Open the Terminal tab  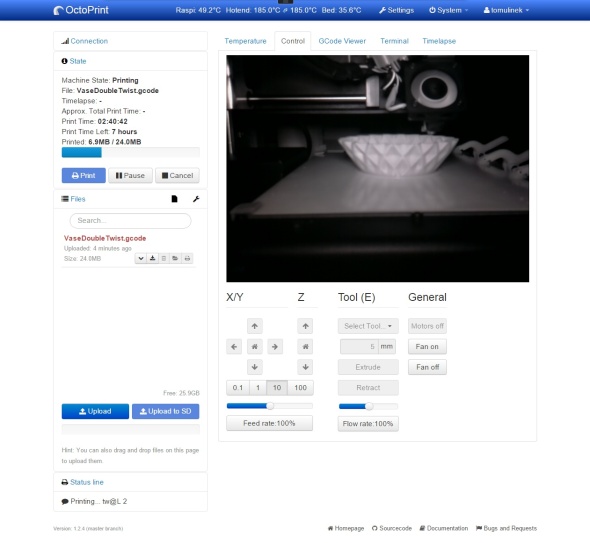click(x=394, y=41)
